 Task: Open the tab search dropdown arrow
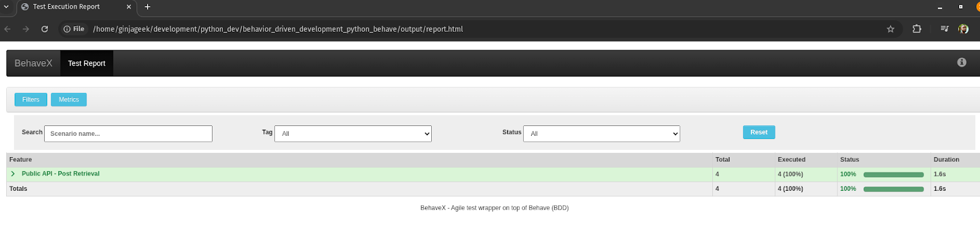tap(6, 7)
